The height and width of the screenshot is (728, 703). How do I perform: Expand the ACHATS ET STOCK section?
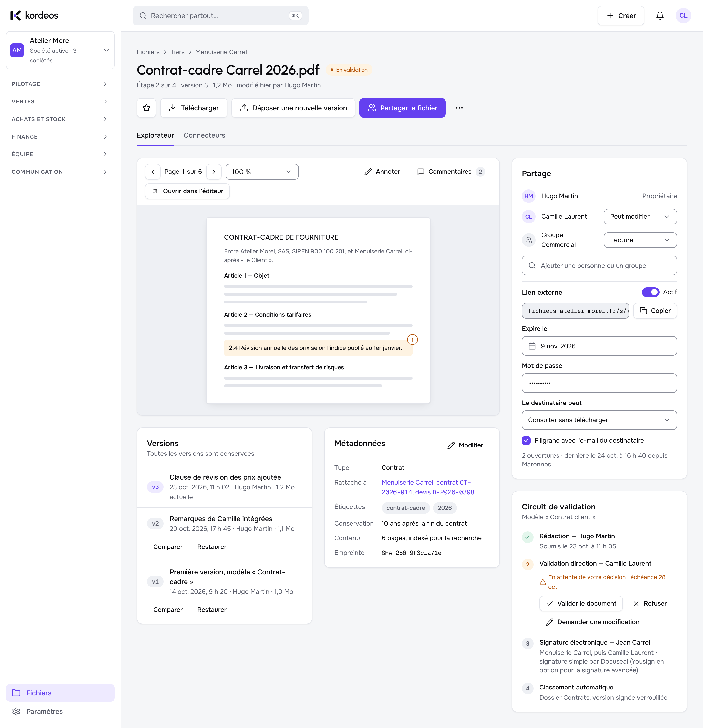click(x=60, y=119)
